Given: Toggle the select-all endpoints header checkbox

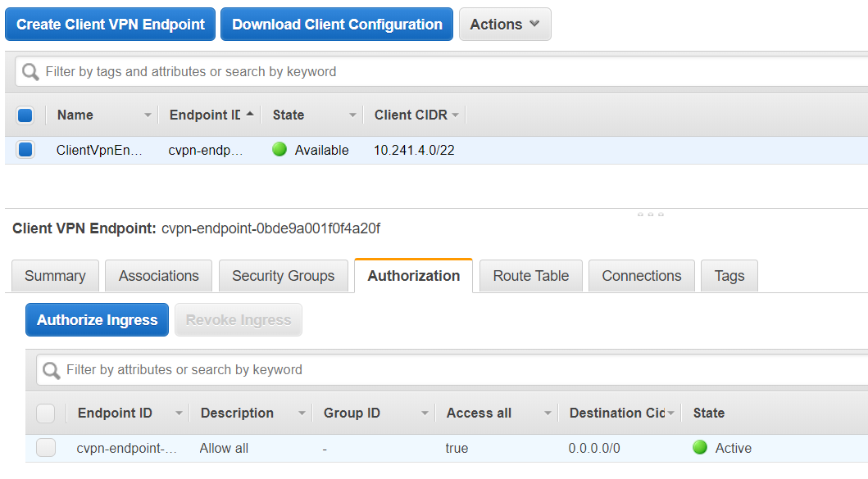Looking at the screenshot, I should pos(25,115).
